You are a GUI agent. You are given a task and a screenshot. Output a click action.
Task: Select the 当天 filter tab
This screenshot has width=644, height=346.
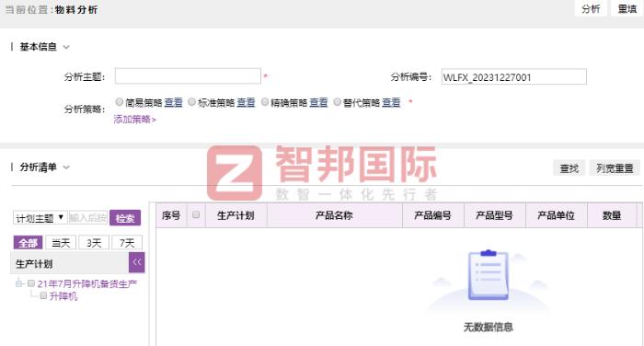click(x=61, y=243)
